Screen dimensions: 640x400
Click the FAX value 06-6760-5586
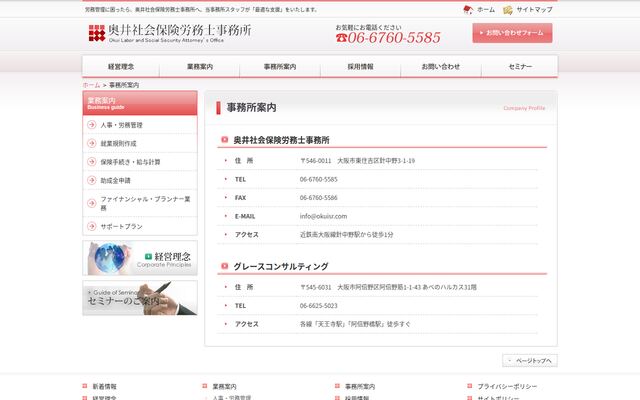tap(318, 198)
